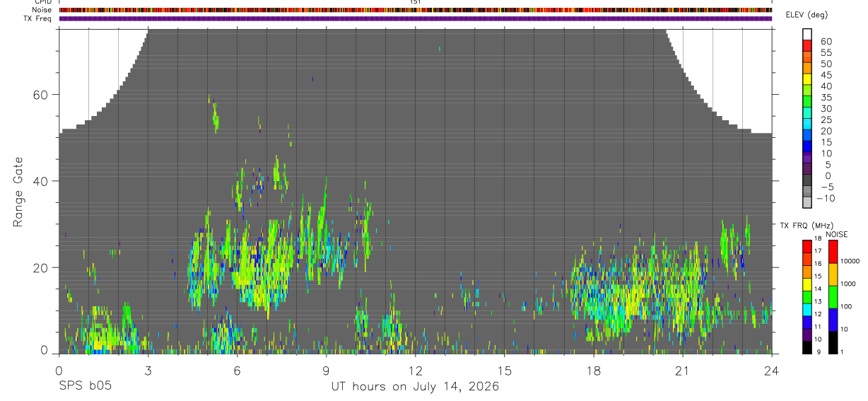The height and width of the screenshot is (401, 868).
Task: Click the 60 tick on Range Gate axis
Action: click(44, 95)
